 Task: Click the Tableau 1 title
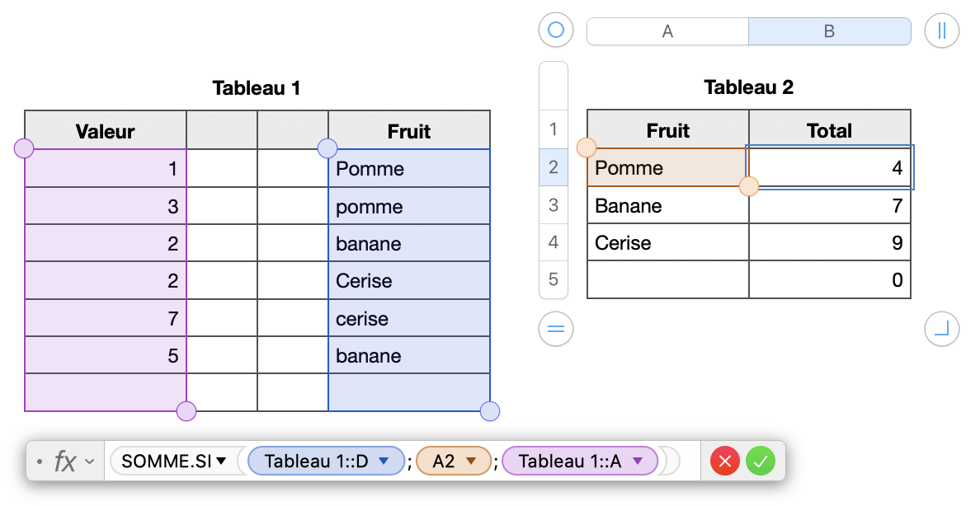256,88
